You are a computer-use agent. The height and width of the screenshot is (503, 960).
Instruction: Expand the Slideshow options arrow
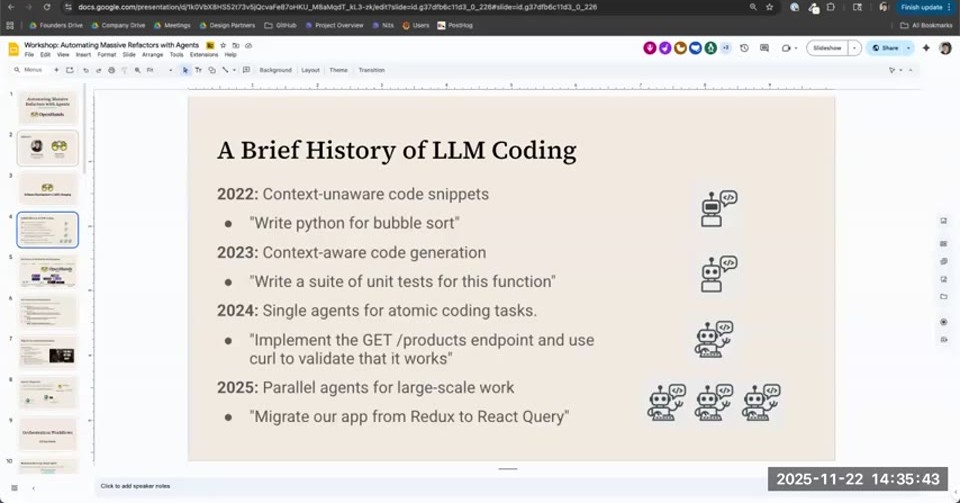click(855, 48)
